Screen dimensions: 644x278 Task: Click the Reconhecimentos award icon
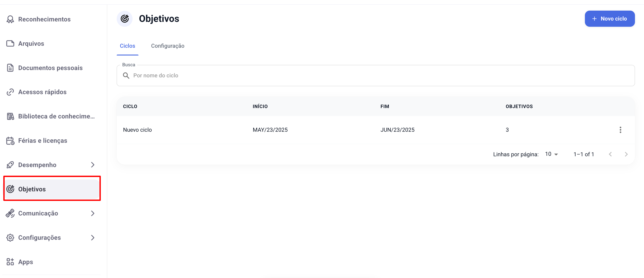pos(10,19)
